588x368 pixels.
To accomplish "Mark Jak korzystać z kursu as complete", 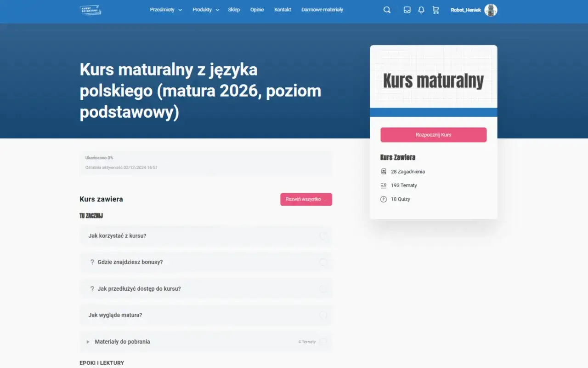I will 324,236.
